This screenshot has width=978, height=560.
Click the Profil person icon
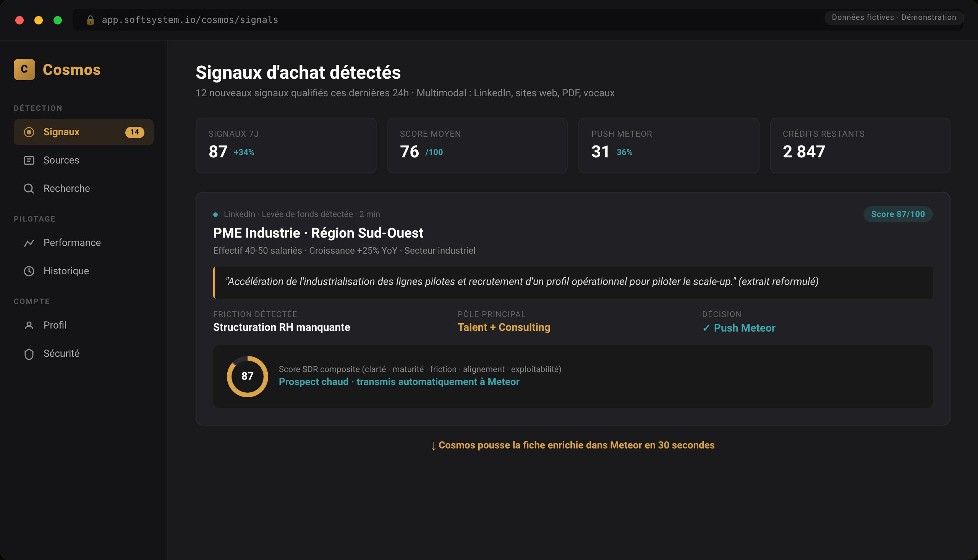pyautogui.click(x=29, y=325)
